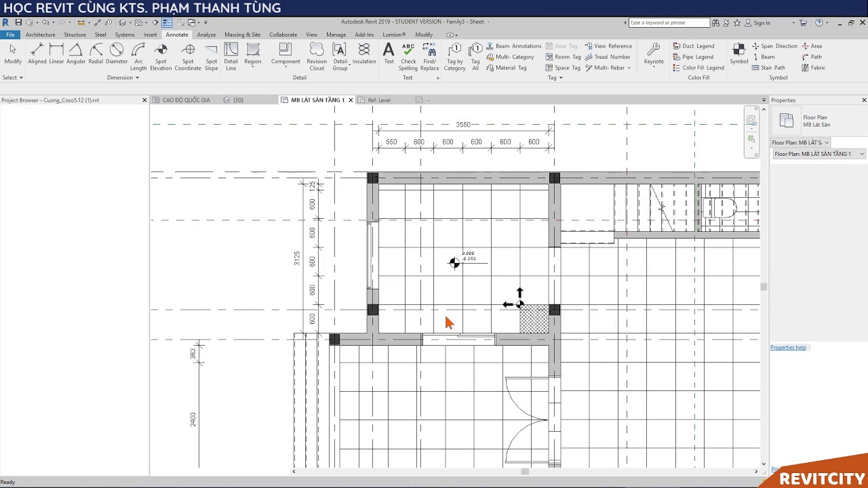
Task: Select the Aligned dimension tool
Action: [x=37, y=54]
